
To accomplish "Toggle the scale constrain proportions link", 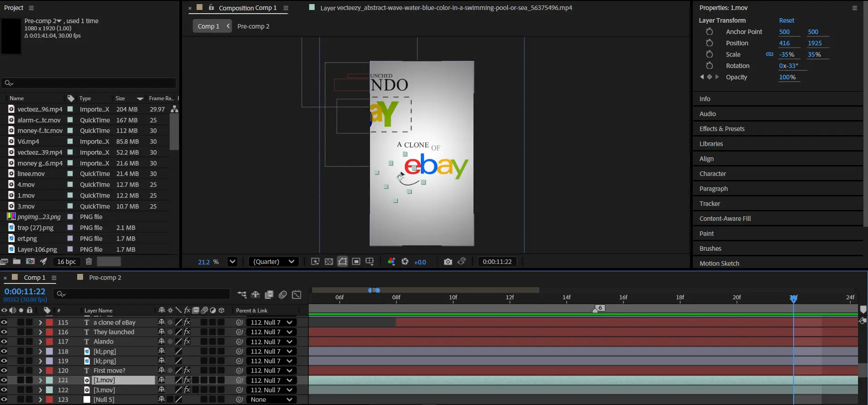I will (769, 54).
